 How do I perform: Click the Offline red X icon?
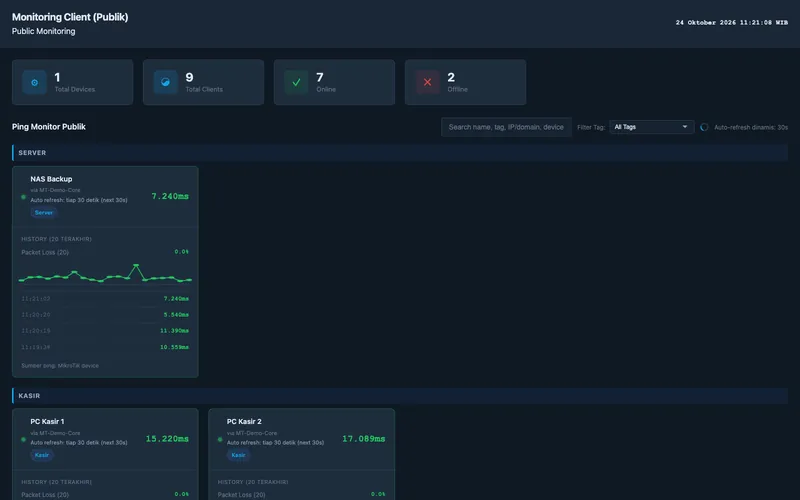coord(428,82)
